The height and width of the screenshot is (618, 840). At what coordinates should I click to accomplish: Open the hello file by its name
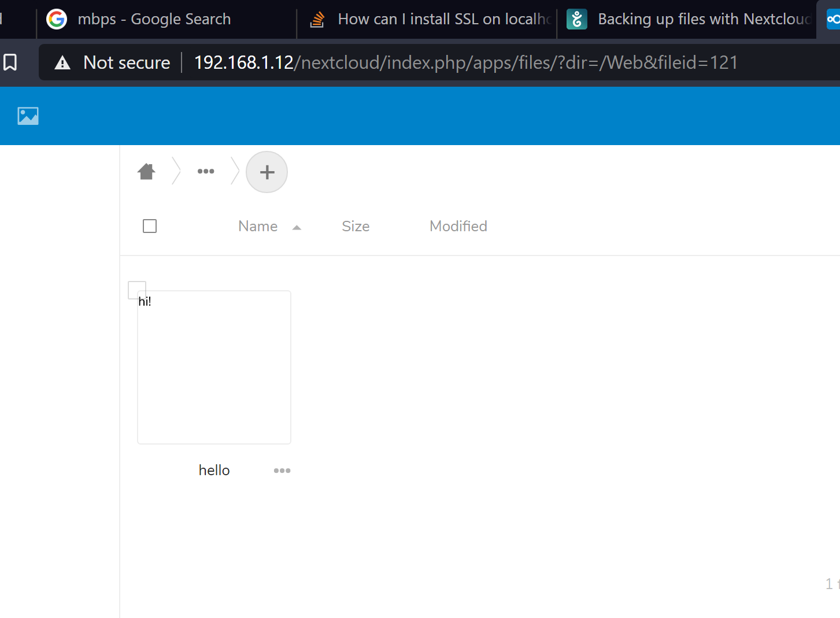click(x=214, y=471)
